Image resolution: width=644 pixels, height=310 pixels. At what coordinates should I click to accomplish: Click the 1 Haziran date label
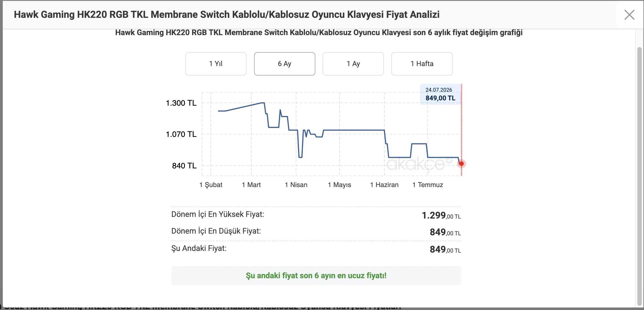[384, 185]
